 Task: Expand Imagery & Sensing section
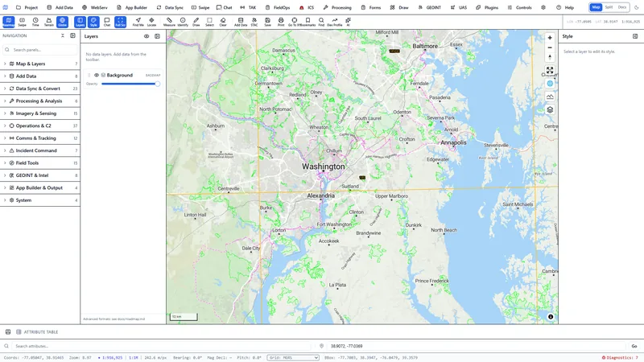click(x=39, y=113)
